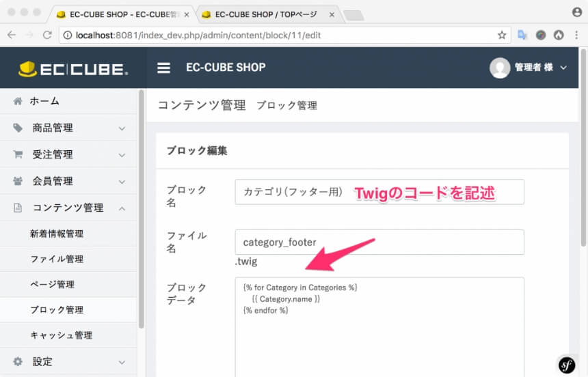
Task: Open ファイル管理 submenu item
Action: pos(68,259)
